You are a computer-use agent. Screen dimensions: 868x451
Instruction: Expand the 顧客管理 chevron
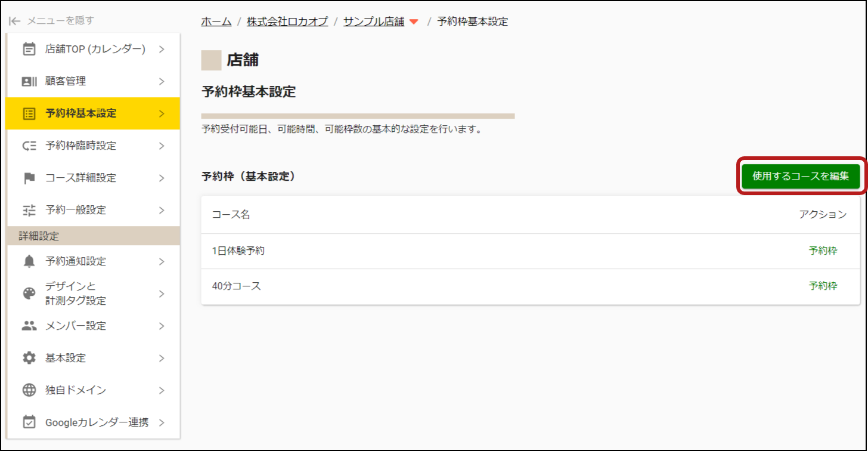point(162,81)
